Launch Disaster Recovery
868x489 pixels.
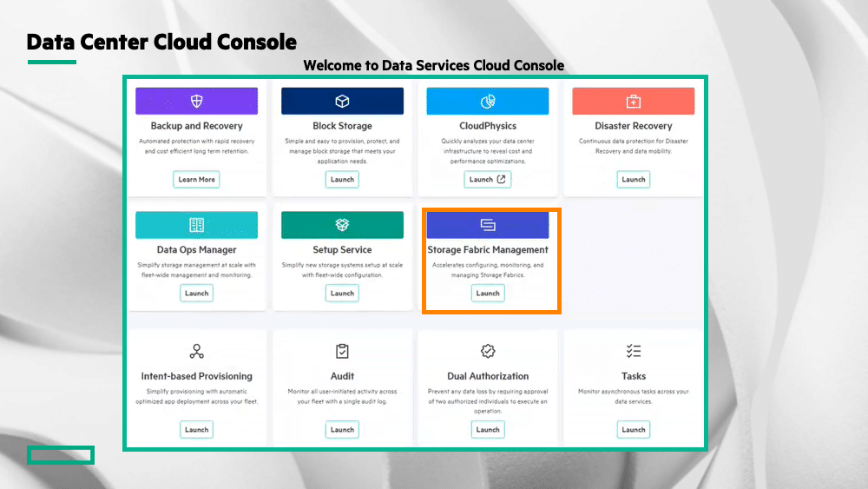coord(634,180)
